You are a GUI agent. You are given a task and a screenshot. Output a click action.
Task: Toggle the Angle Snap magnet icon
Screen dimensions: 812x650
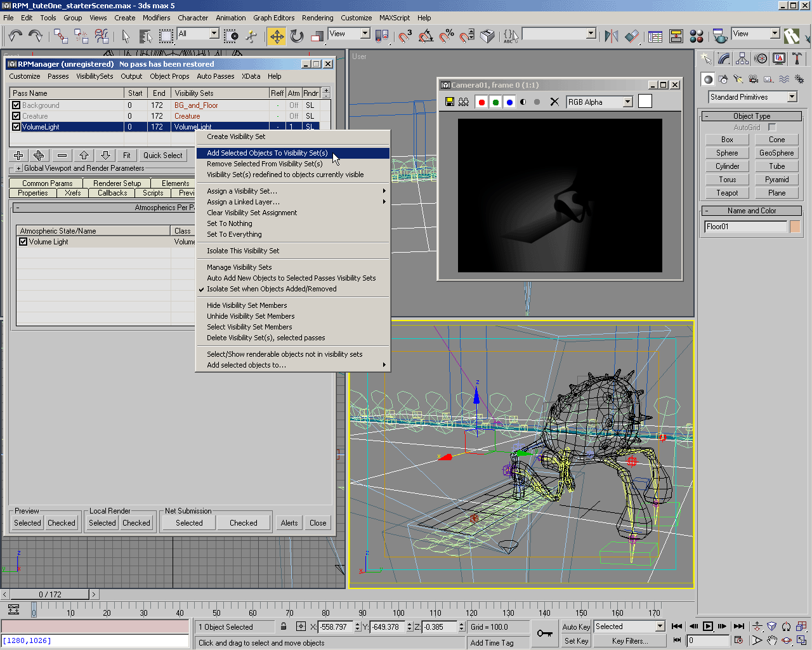(426, 36)
